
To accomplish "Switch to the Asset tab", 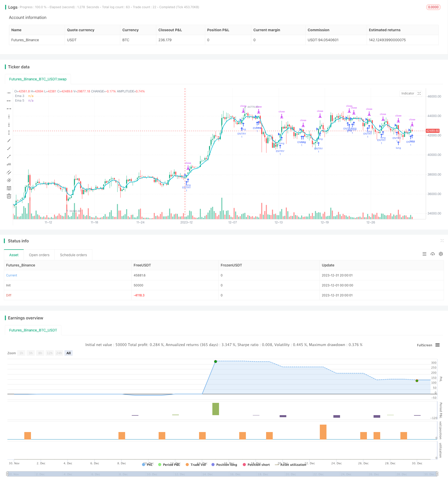I will 14,255.
